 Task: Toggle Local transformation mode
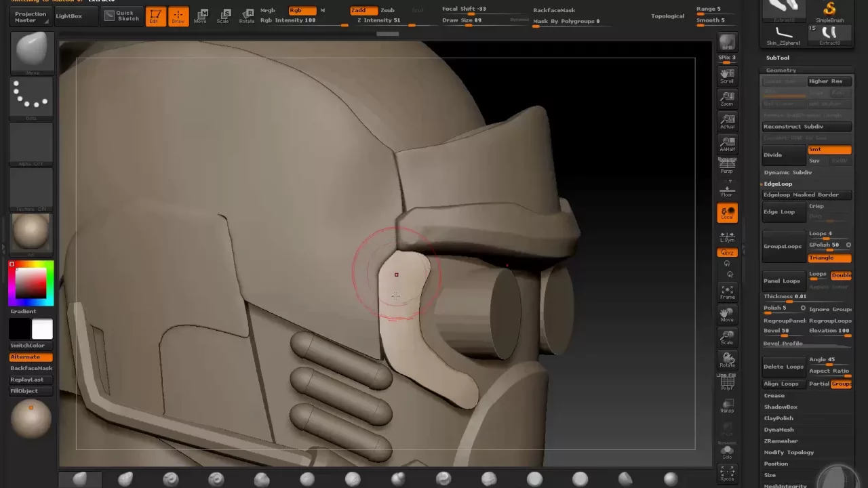(x=727, y=213)
